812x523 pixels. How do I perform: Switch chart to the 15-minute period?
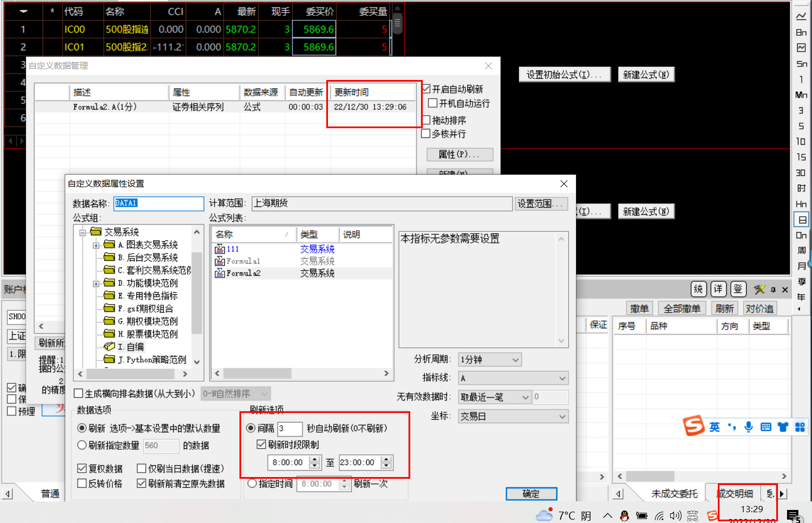click(801, 157)
